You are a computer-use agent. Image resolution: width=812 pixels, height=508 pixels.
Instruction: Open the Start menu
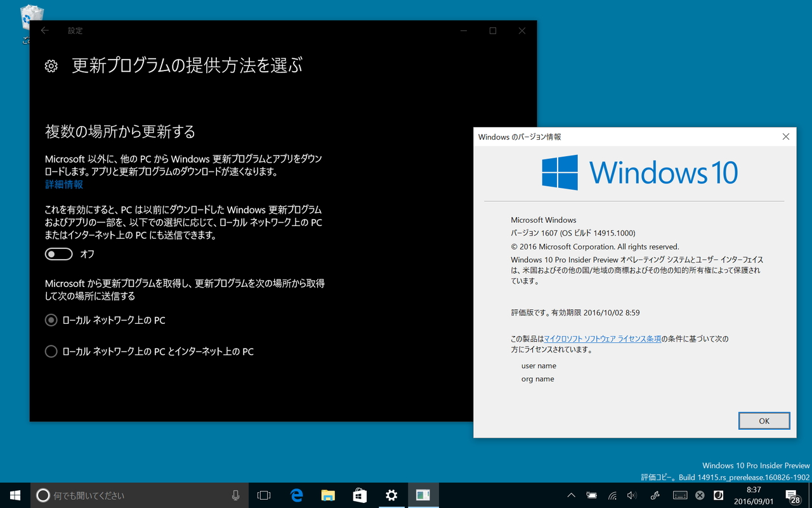tap(14, 495)
